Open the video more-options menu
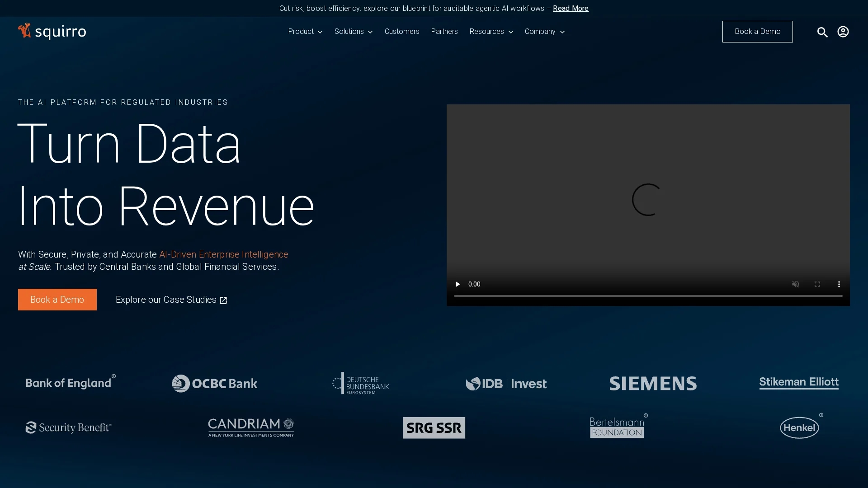 [839, 284]
